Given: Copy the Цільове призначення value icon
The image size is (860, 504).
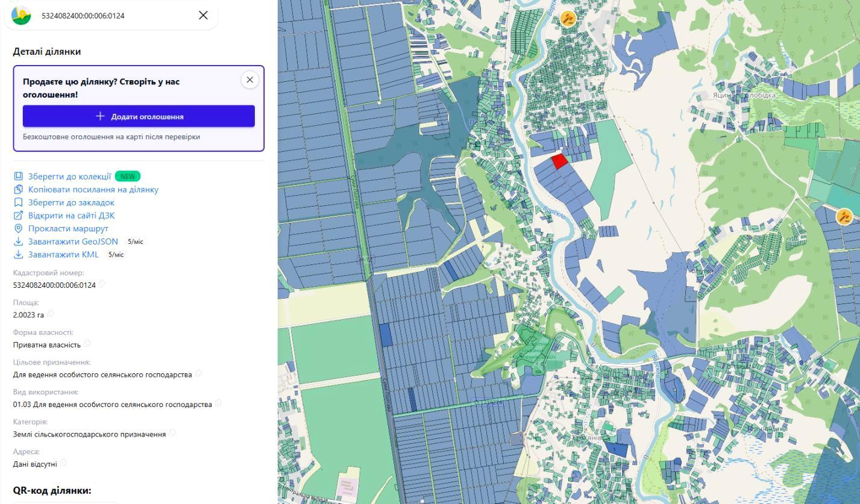Looking at the screenshot, I should click(x=199, y=373).
